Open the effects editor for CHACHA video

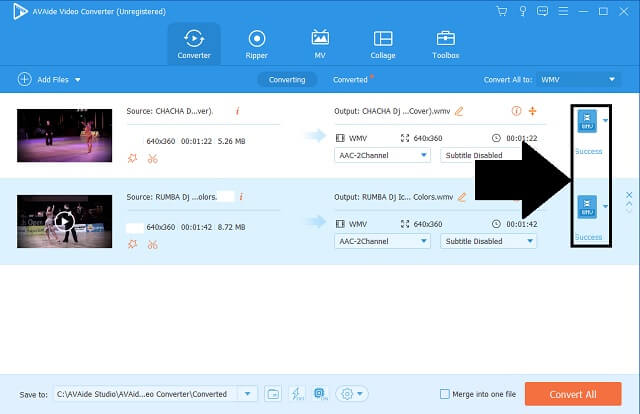132,158
